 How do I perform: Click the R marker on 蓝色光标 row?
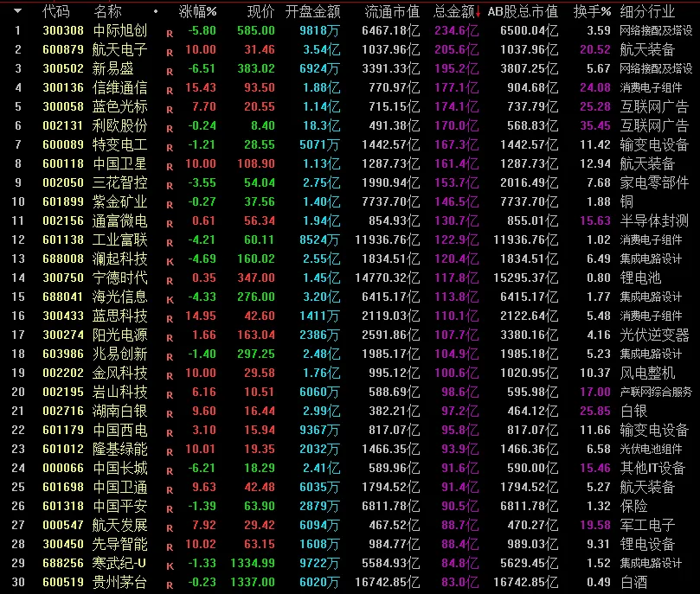(170, 110)
